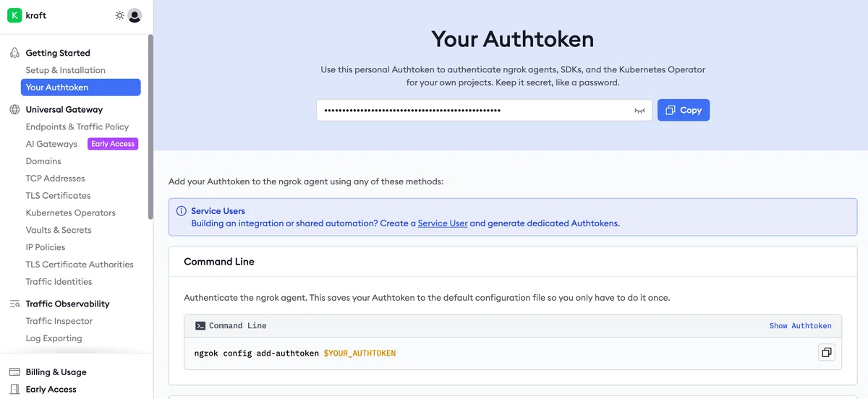Viewport: 868px width, 399px height.
Task: Click the green kraft account logo
Action: (x=14, y=15)
